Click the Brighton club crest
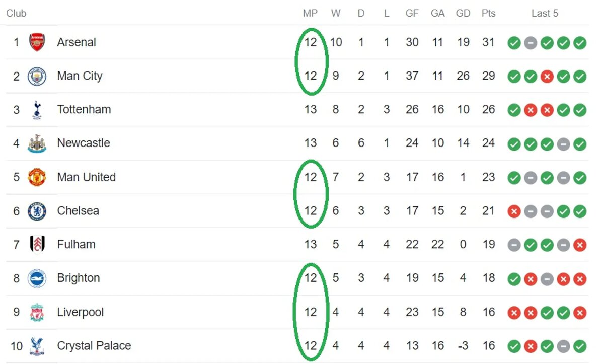 coord(37,278)
